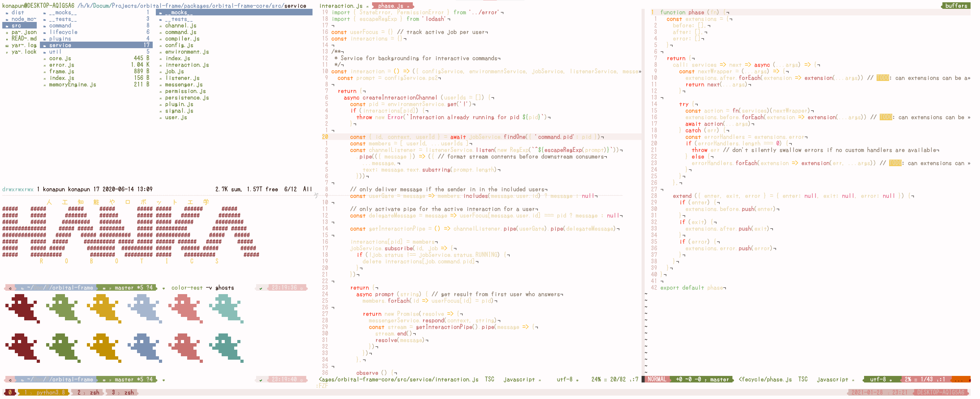Screen dimensions: 980x399
Task: Select tmux window 1 python3.8
Action: 46,392
